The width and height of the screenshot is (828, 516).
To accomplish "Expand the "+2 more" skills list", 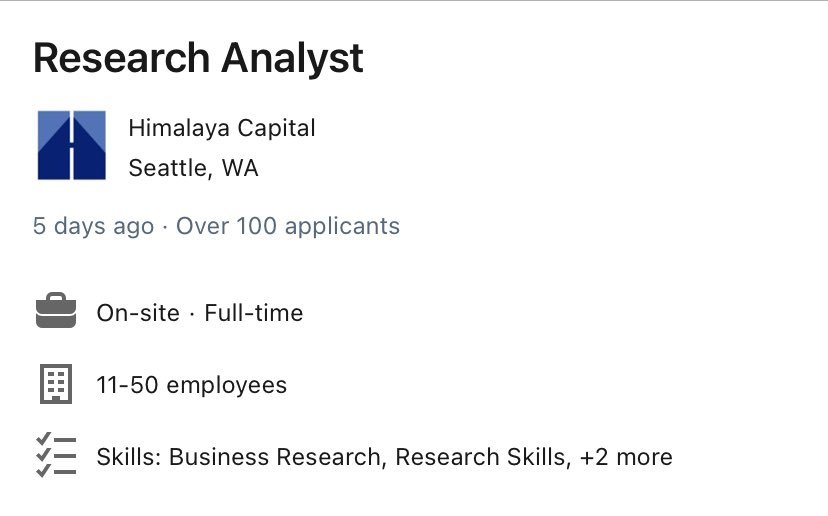I will (626, 457).
